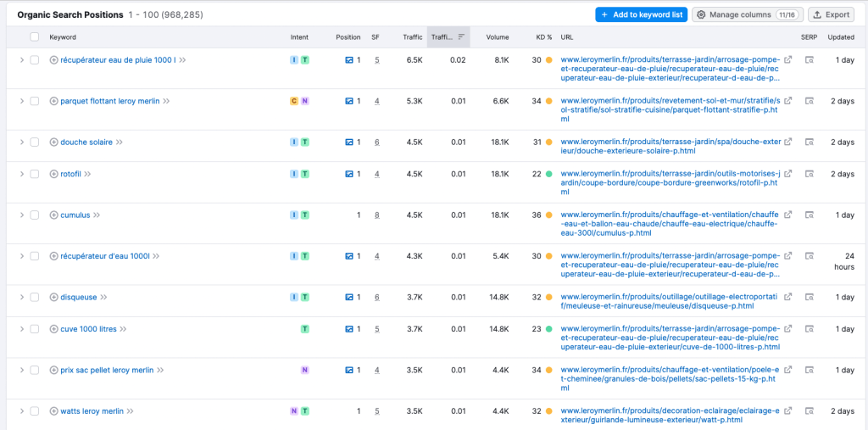Tick the checkbox for watts leroy merlin
868x430 pixels.
click(35, 411)
